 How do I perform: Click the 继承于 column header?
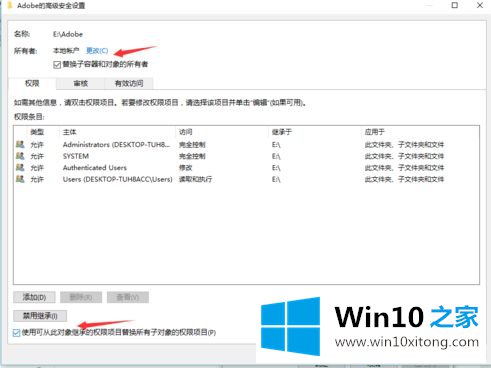tap(282, 132)
